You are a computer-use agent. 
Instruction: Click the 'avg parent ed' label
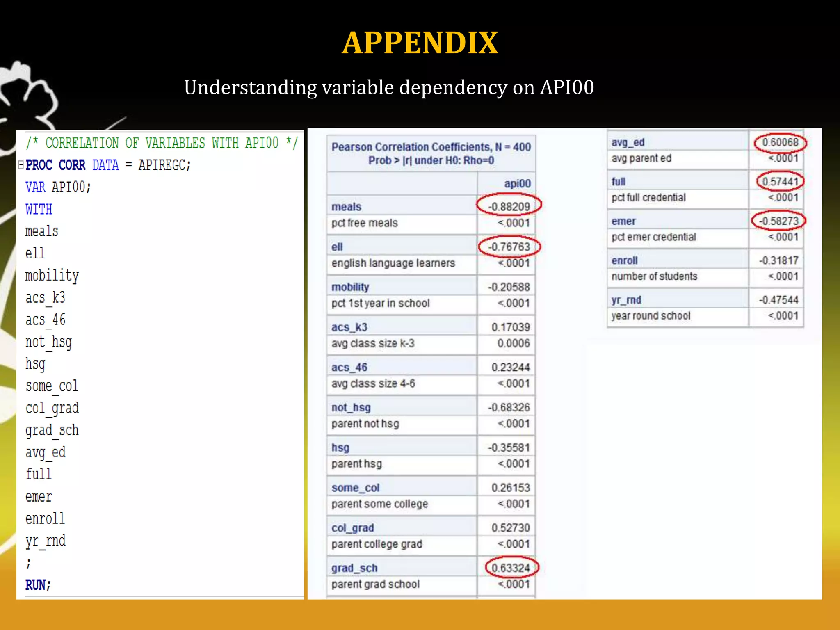(641, 158)
